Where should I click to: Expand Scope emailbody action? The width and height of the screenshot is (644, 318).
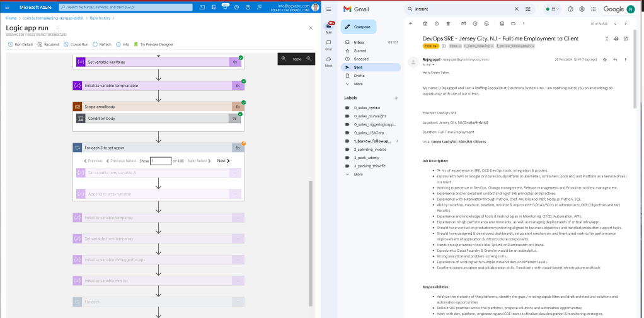click(x=158, y=107)
